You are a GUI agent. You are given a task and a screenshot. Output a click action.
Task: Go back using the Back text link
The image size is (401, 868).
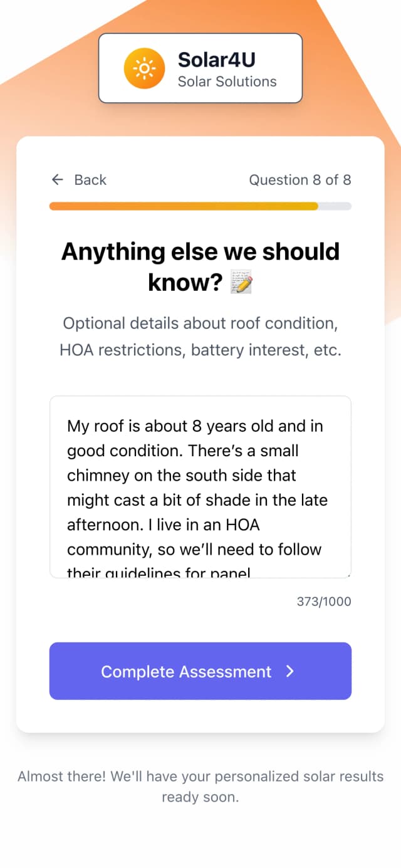90,180
